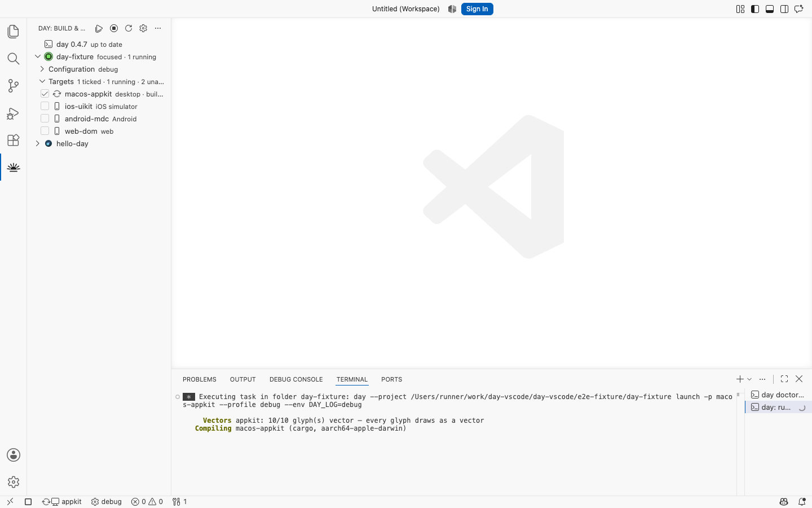Open the Run and Debug view

click(14, 113)
